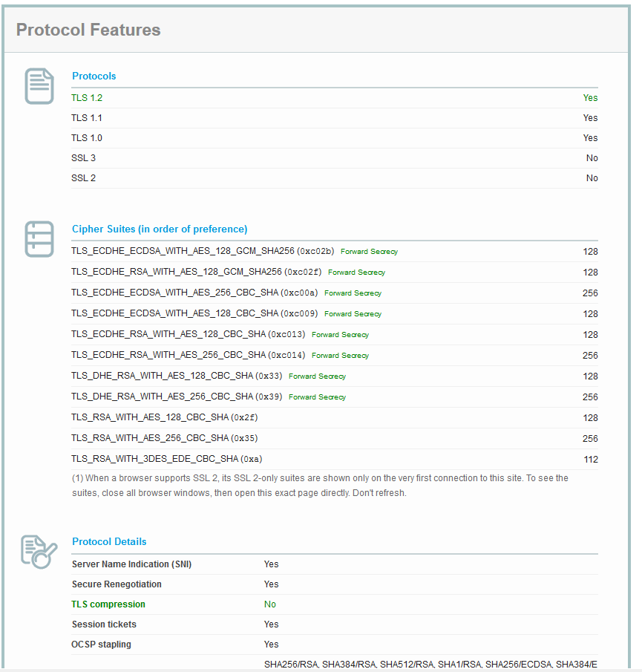Click the Protocol Features page heading
This screenshot has height=672, width=642.
tap(88, 30)
